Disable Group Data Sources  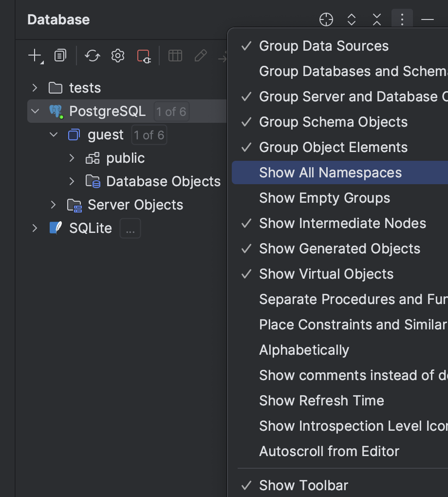coord(323,46)
